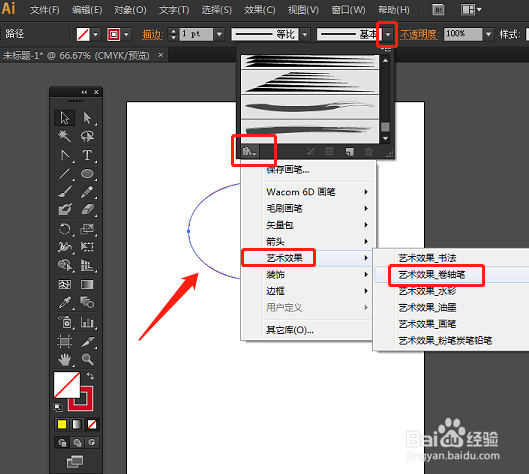Select the Blend tool
The image size is (529, 474).
87,303
